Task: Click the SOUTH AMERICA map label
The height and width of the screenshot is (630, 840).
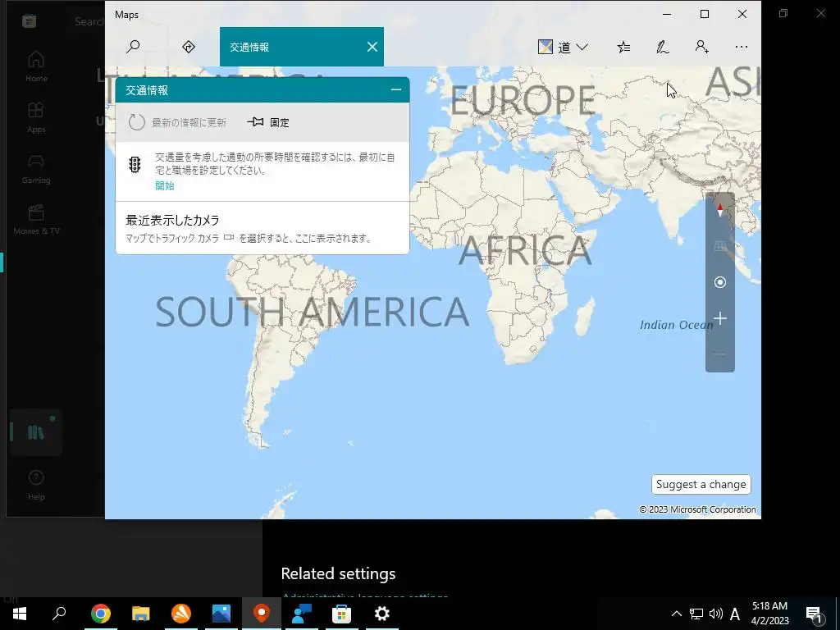Action: [313, 312]
